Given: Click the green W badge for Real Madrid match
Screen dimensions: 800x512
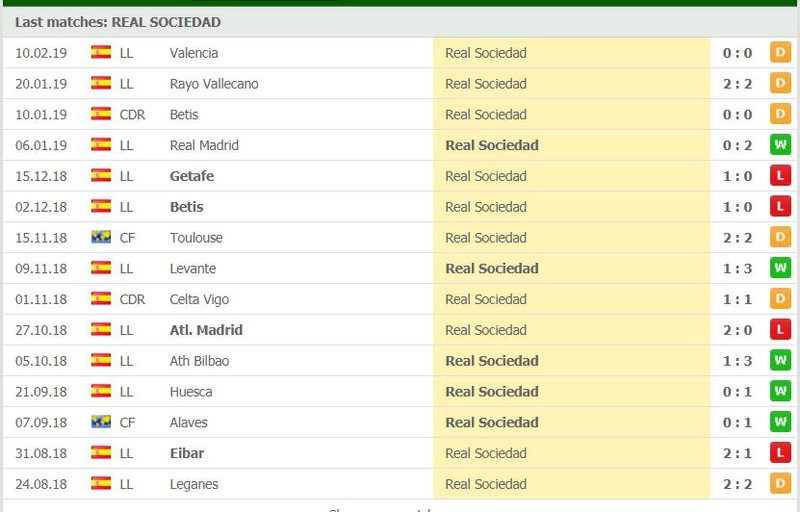Looking at the screenshot, I should (x=780, y=145).
